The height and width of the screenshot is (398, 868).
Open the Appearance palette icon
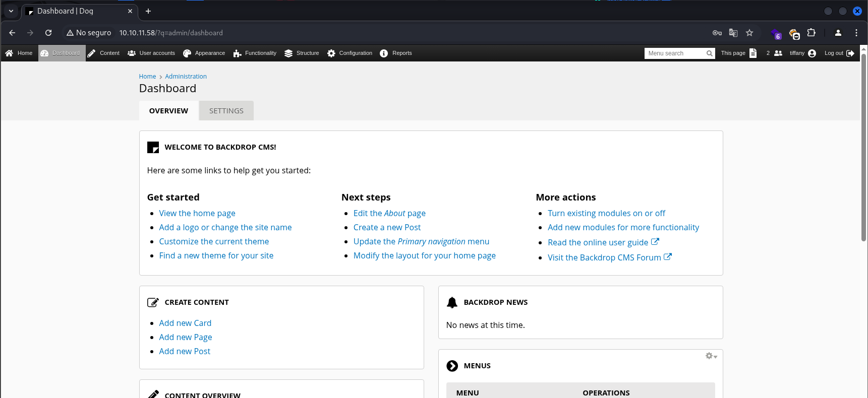[187, 53]
